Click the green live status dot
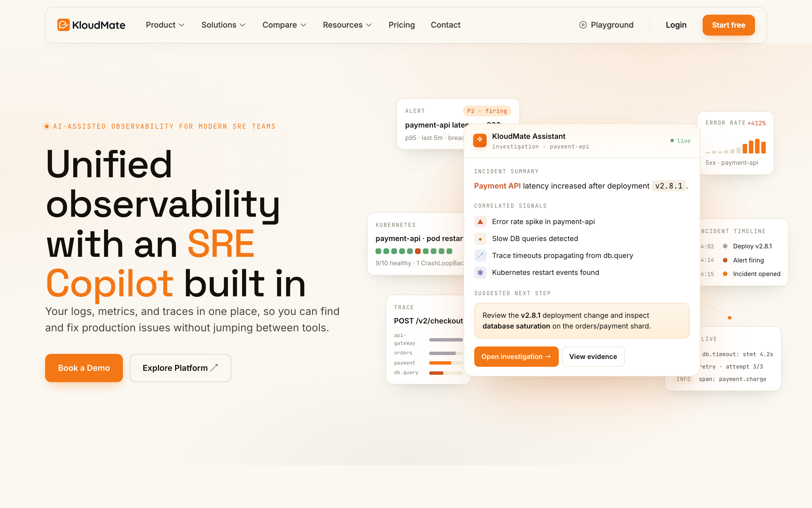 (672, 141)
